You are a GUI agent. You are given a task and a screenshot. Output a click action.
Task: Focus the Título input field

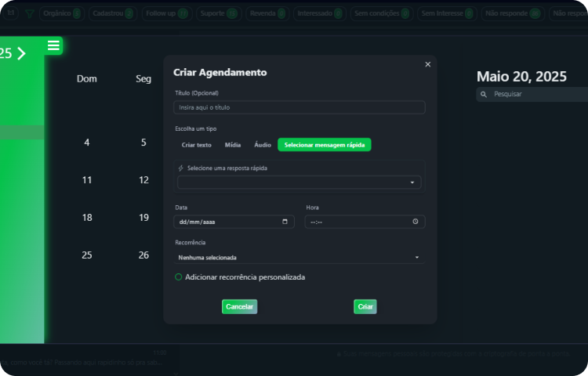coord(299,107)
